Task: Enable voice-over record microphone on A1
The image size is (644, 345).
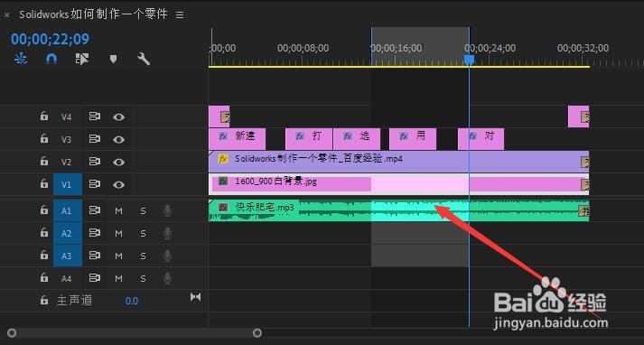Action: click(x=167, y=210)
